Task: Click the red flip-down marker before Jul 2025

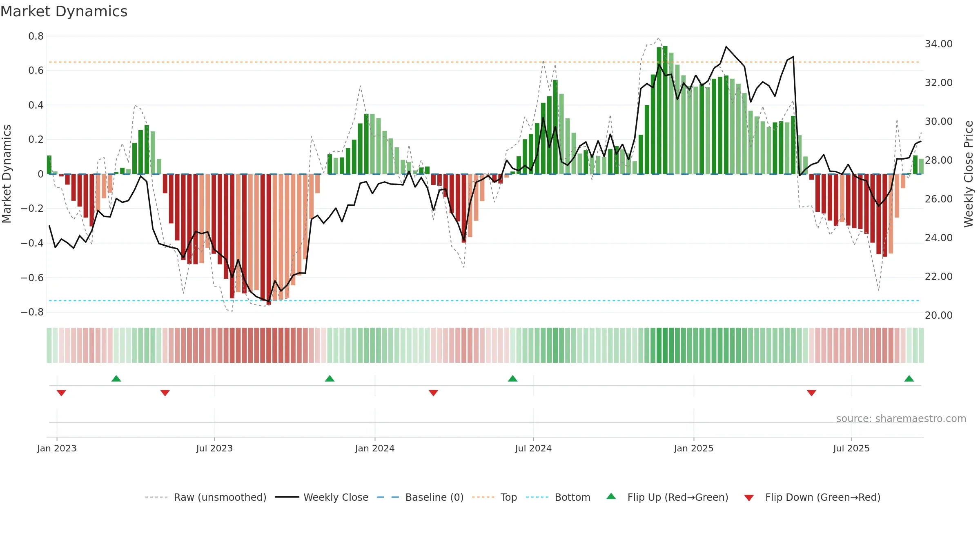Action: click(x=812, y=393)
